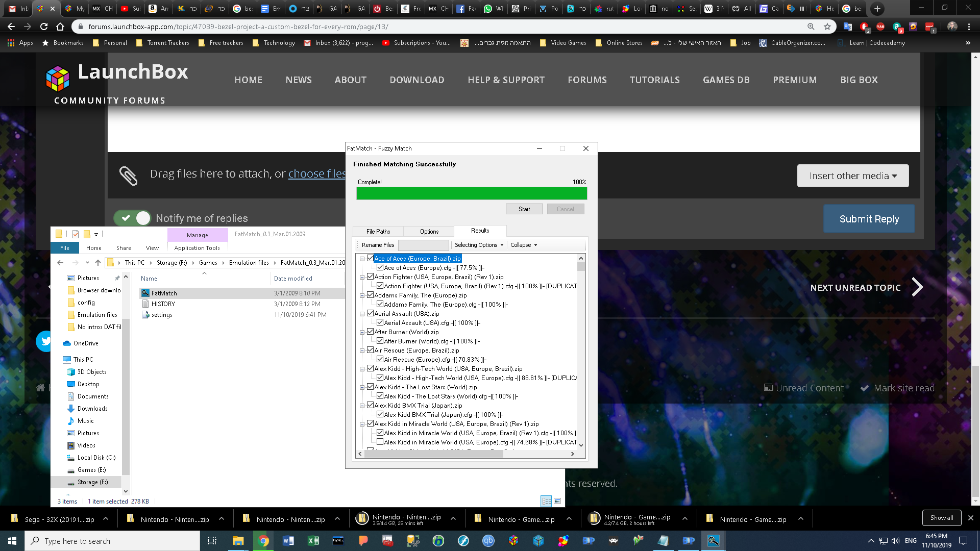Open the File Paths tab

point(378,232)
